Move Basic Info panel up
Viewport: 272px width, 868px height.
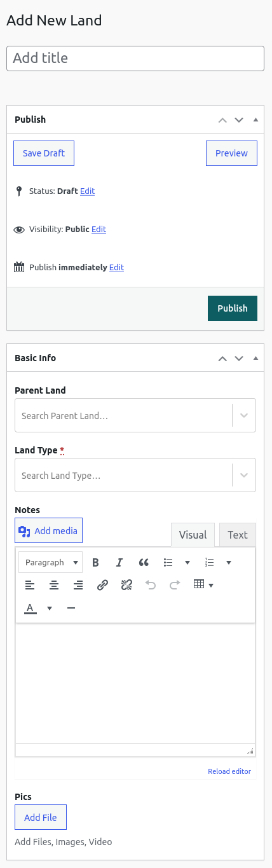pos(222,358)
